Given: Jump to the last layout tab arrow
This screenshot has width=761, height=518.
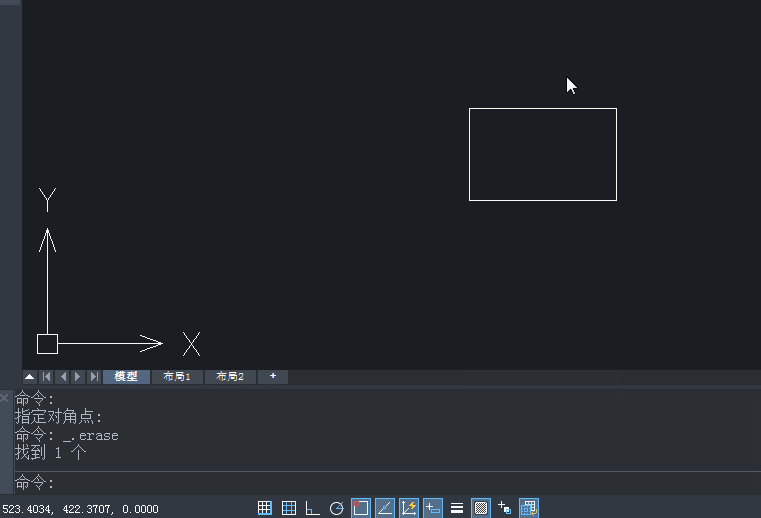Looking at the screenshot, I should 94,377.
